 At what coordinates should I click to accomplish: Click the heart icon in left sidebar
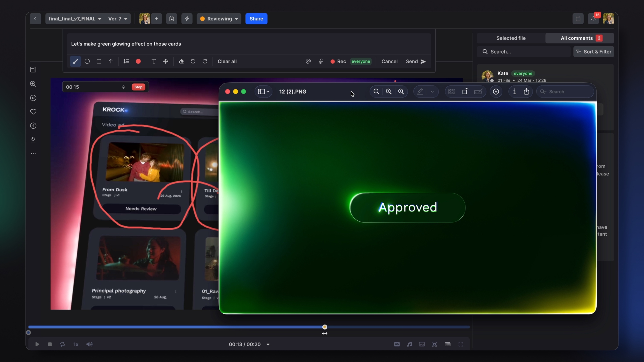[33, 112]
